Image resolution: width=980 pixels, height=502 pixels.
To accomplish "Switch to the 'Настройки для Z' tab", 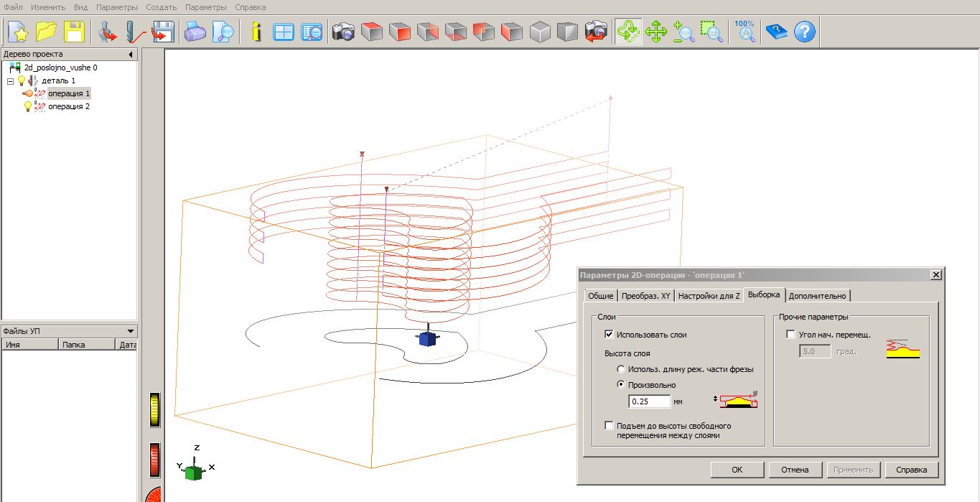I will pos(709,296).
